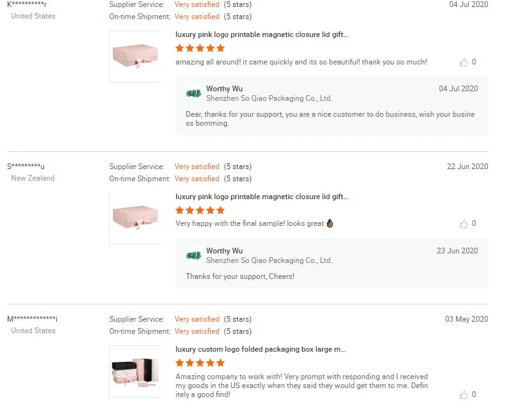
Task: Open the 'luxury custom logo folded packaging box' link
Action: (x=261, y=349)
